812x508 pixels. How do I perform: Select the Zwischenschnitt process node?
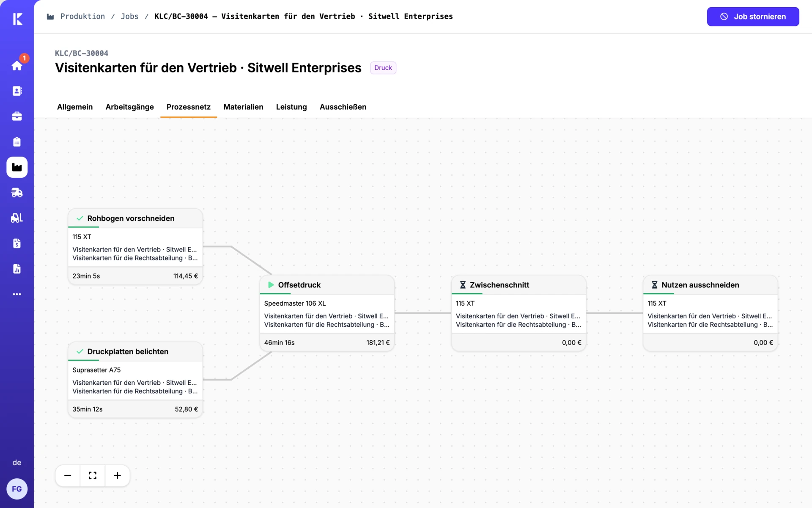coord(518,313)
